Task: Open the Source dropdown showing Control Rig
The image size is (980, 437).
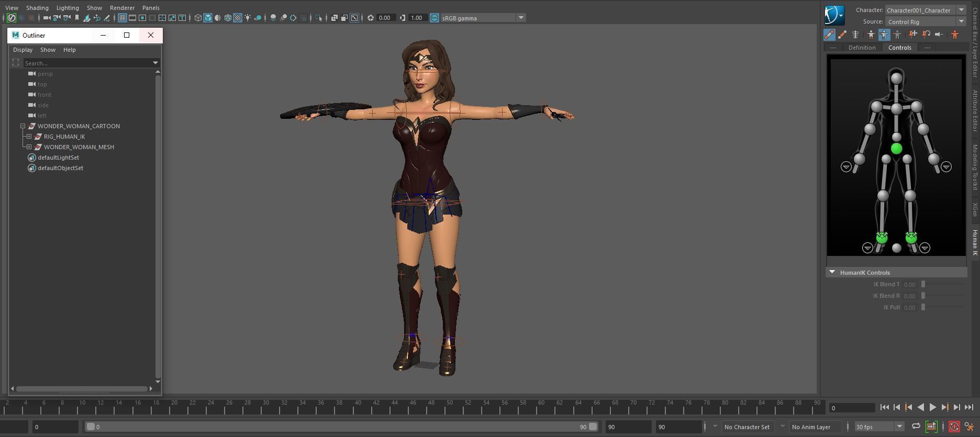Action: tap(925, 21)
